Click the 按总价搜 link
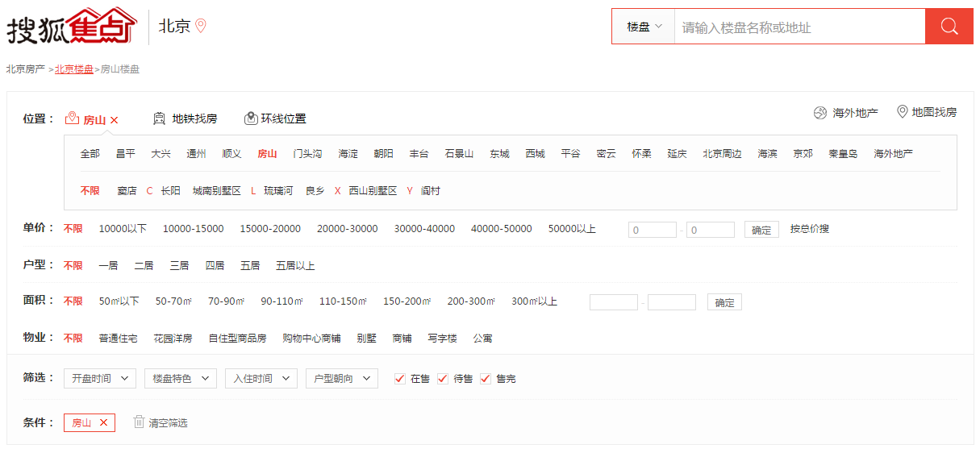Viewport: 980px width, 453px height. click(x=810, y=229)
